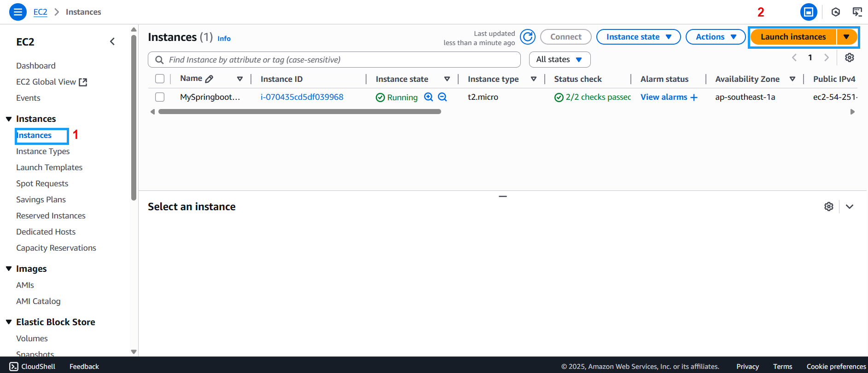Click the zoom-out magnifier beside Running
This screenshot has width=868, height=373.
click(x=443, y=97)
